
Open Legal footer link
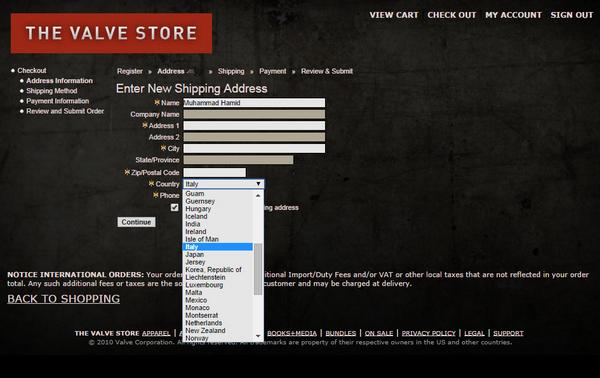(474, 333)
